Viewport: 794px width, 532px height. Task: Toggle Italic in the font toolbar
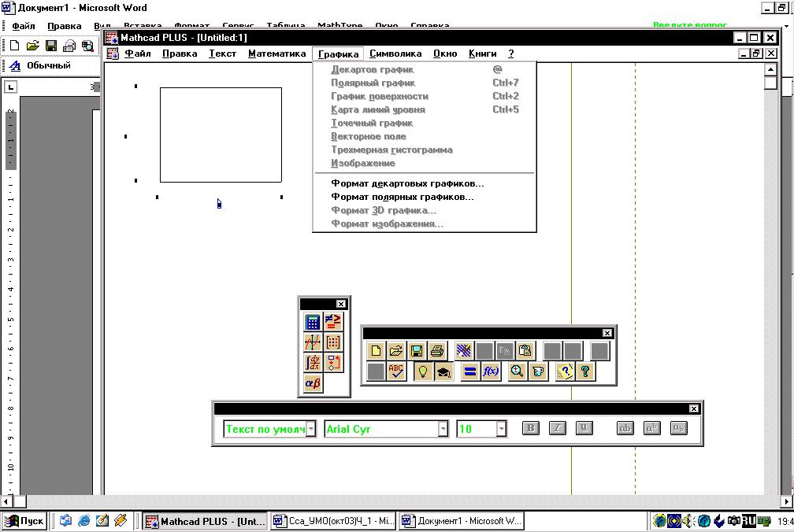pos(558,428)
